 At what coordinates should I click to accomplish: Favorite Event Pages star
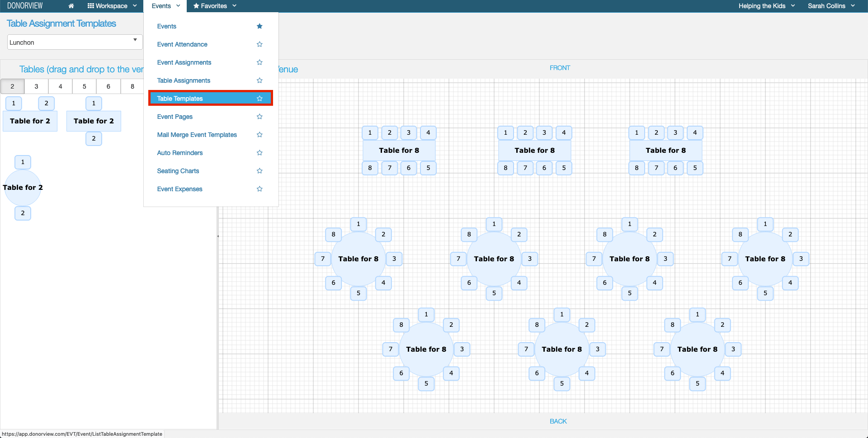(259, 117)
